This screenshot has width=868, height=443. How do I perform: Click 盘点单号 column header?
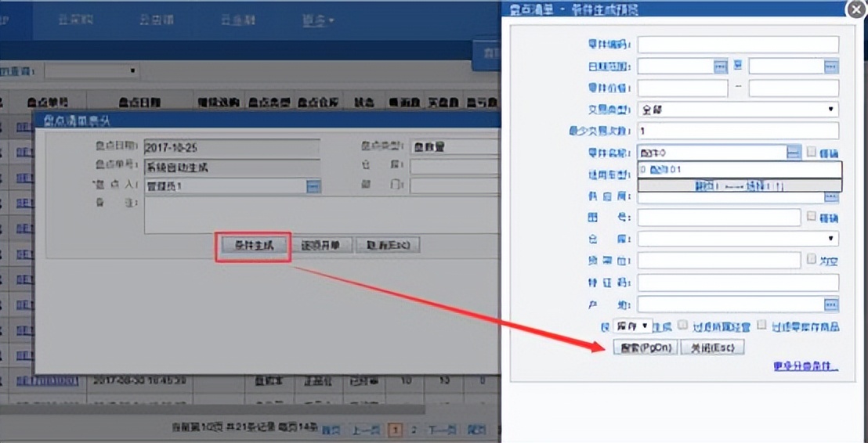pyautogui.click(x=48, y=103)
